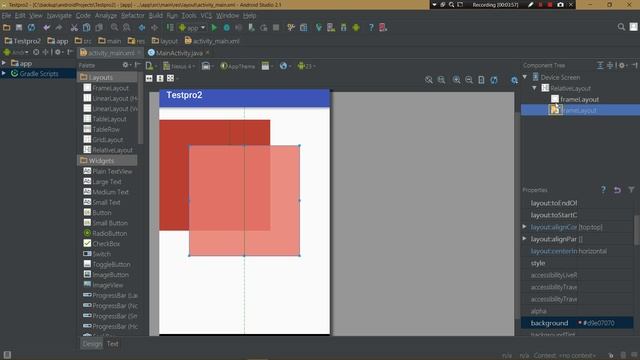Zoom out on the design preview

click(469, 80)
